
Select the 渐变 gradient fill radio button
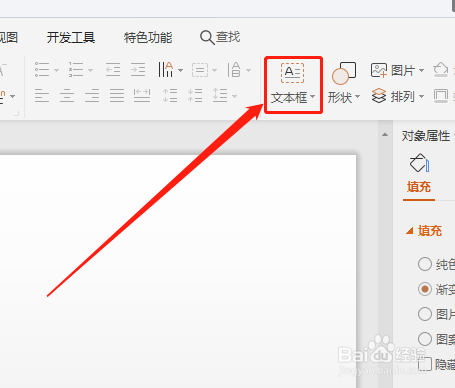click(x=425, y=289)
